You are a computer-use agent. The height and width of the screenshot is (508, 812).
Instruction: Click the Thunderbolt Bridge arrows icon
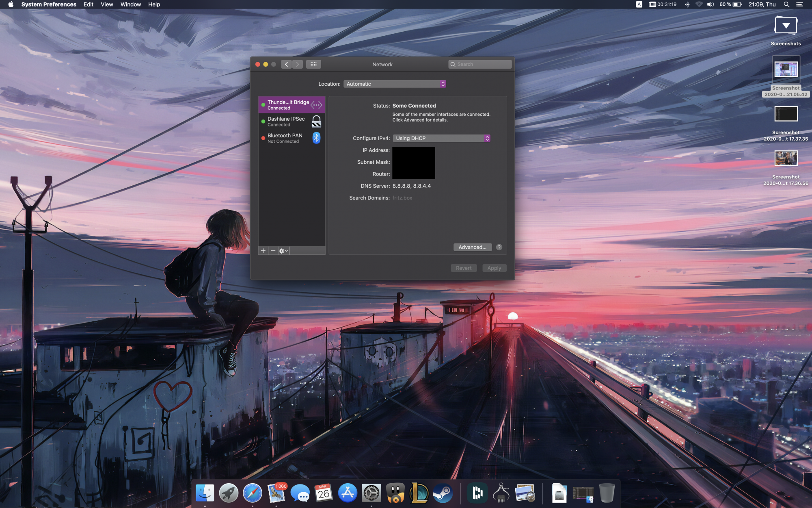[316, 105]
